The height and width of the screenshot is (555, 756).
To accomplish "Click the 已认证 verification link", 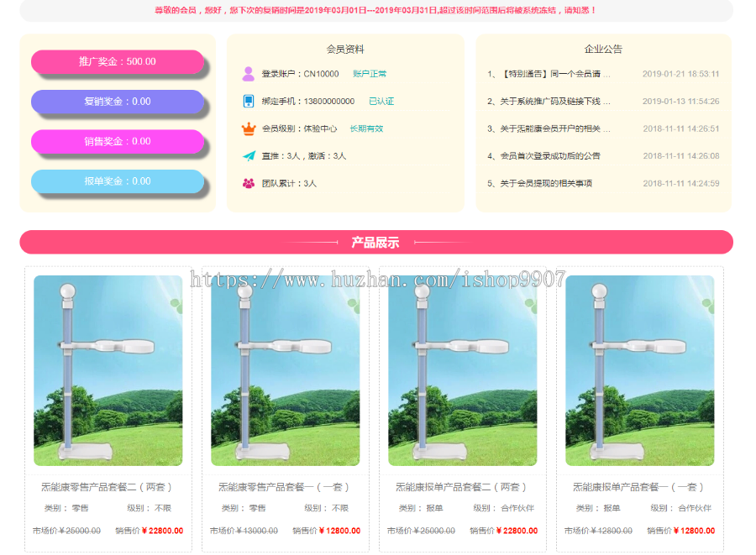I will pyautogui.click(x=381, y=102).
